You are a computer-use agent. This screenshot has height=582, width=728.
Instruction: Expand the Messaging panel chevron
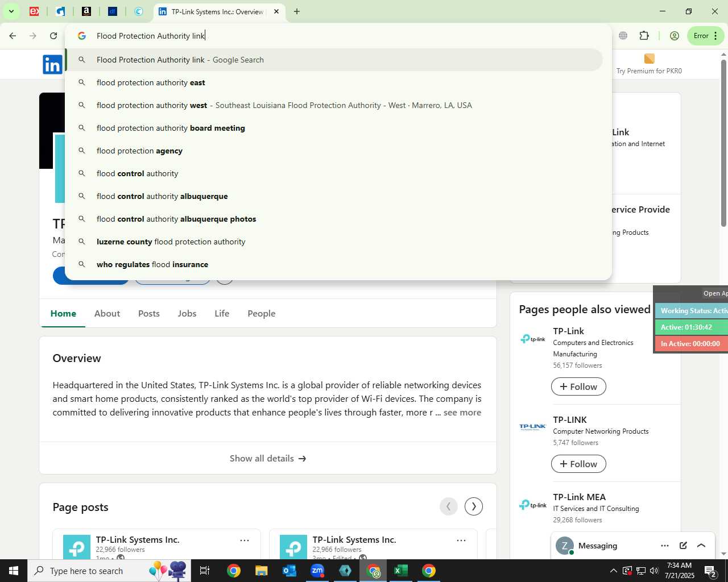701,546
